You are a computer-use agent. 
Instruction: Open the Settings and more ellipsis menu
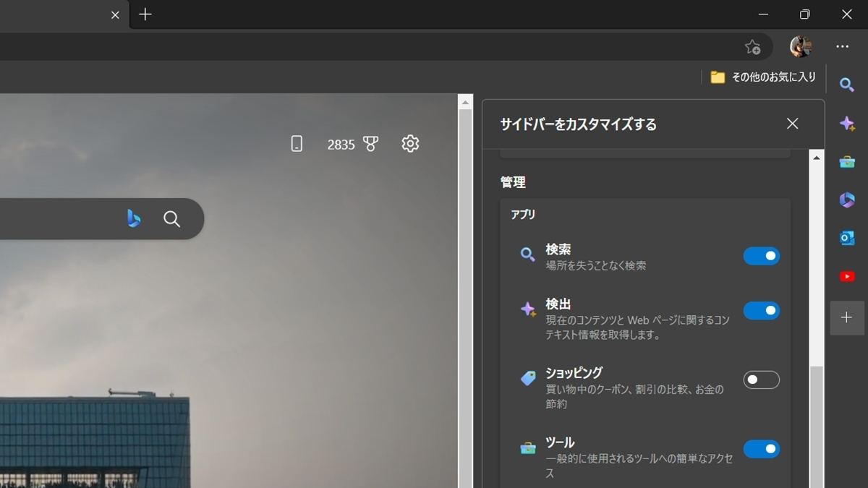[842, 47]
